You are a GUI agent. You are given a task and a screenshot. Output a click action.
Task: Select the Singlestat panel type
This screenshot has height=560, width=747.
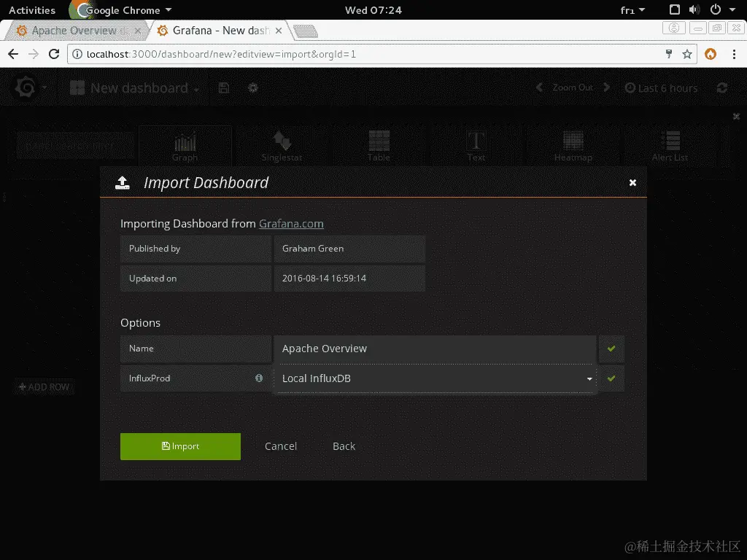pyautogui.click(x=282, y=146)
